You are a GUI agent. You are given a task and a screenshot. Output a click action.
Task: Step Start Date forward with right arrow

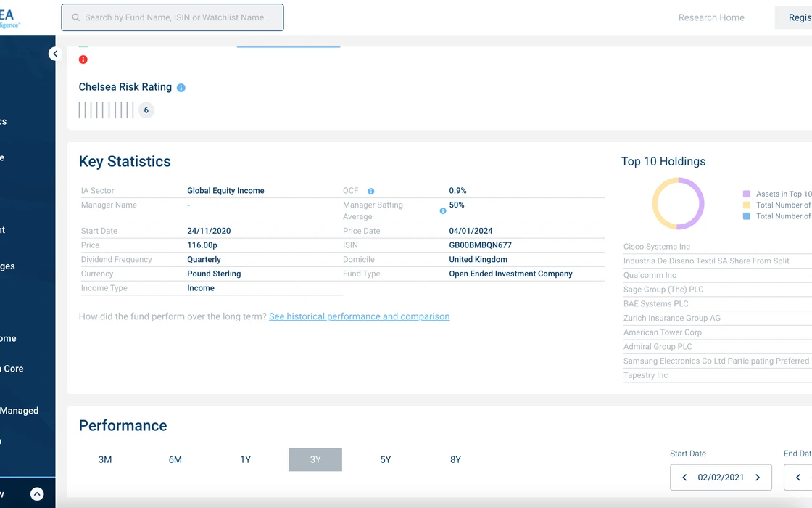[758, 478]
